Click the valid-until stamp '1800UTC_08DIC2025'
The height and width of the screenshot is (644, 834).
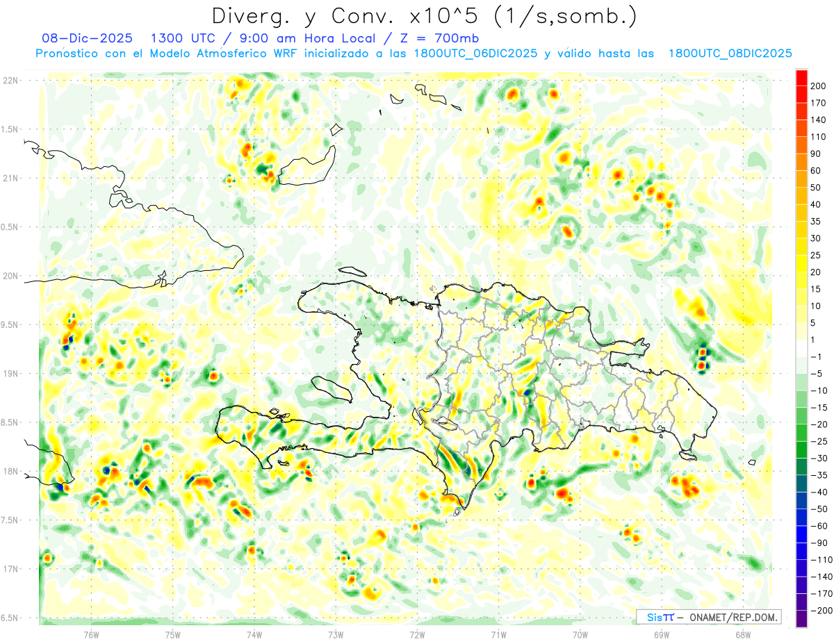pyautogui.click(x=730, y=53)
